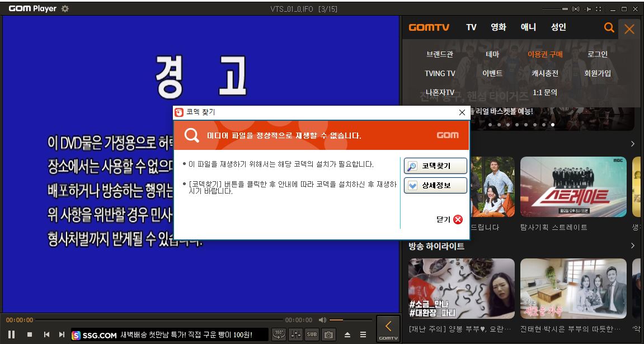
Task: Open the SSG.COM advertisement banner
Action: (x=170, y=335)
